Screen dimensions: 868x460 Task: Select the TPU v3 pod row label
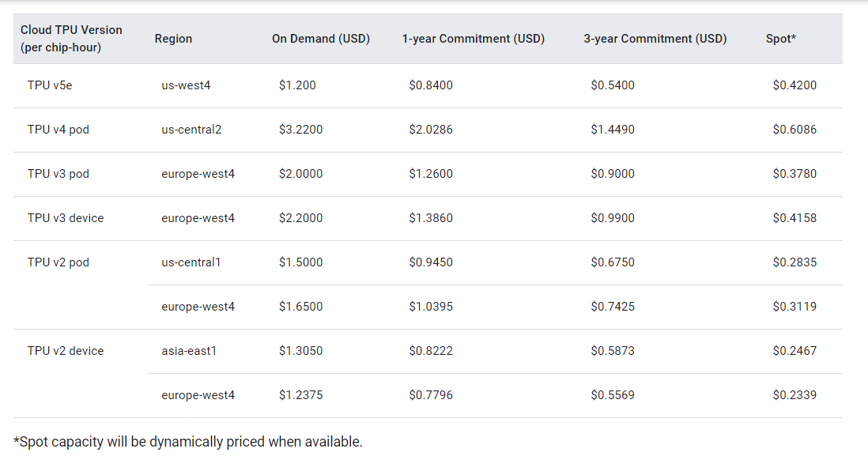coord(58,174)
